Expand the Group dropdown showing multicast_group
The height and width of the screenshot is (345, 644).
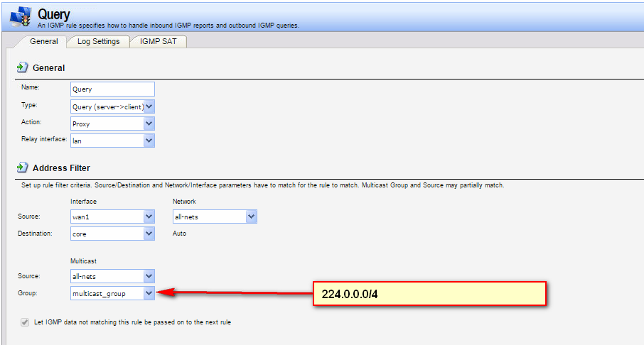point(112,293)
